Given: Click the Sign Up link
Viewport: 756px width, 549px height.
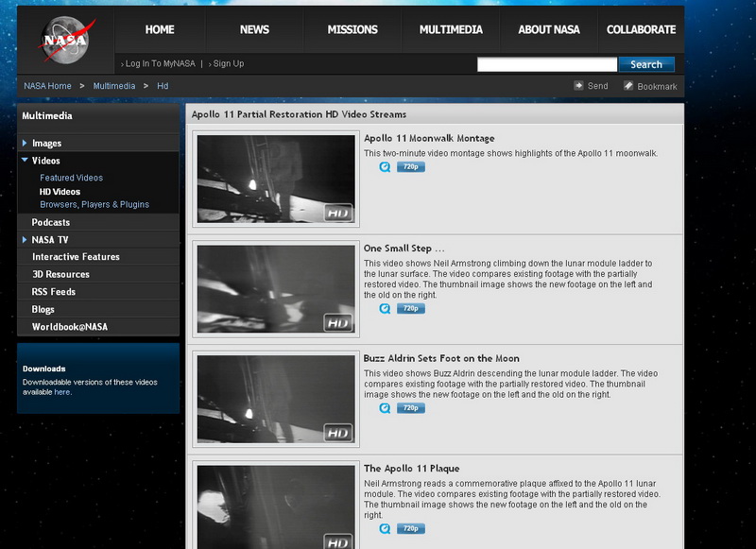Looking at the screenshot, I should [x=229, y=63].
